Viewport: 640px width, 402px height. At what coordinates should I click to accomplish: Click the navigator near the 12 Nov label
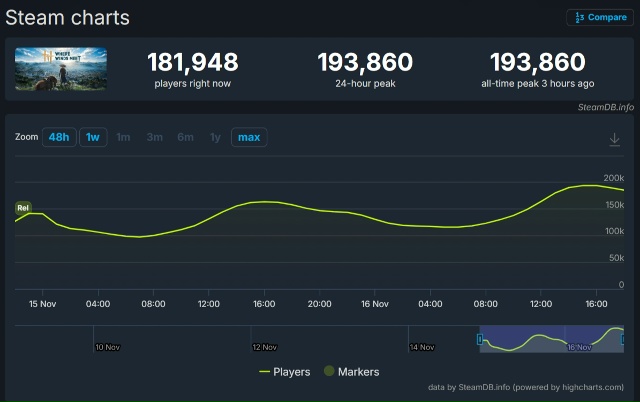point(265,340)
